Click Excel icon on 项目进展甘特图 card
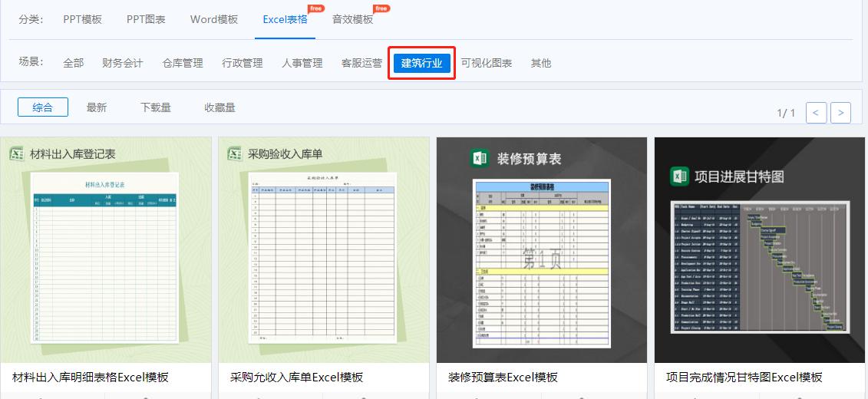The width and height of the screenshot is (868, 399). pyautogui.click(x=679, y=176)
